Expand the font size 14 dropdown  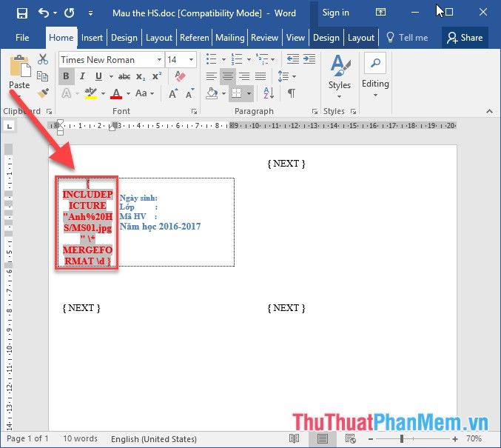click(x=192, y=60)
